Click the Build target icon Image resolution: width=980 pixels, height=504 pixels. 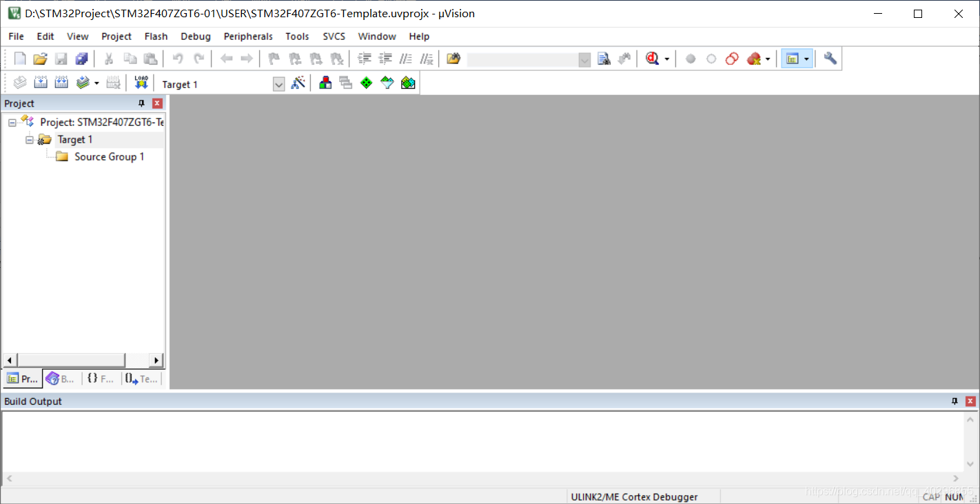pos(41,83)
